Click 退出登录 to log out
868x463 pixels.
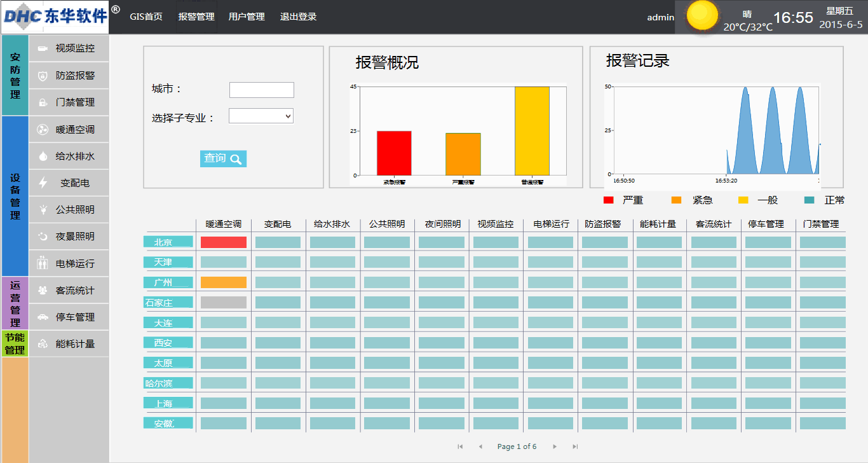tap(298, 17)
